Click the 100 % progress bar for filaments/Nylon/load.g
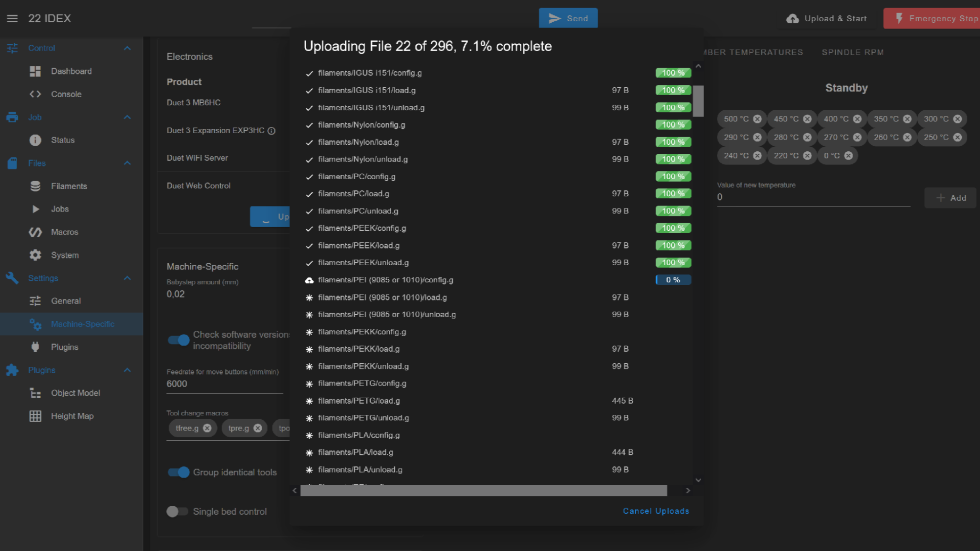The image size is (980, 551). coord(673,142)
